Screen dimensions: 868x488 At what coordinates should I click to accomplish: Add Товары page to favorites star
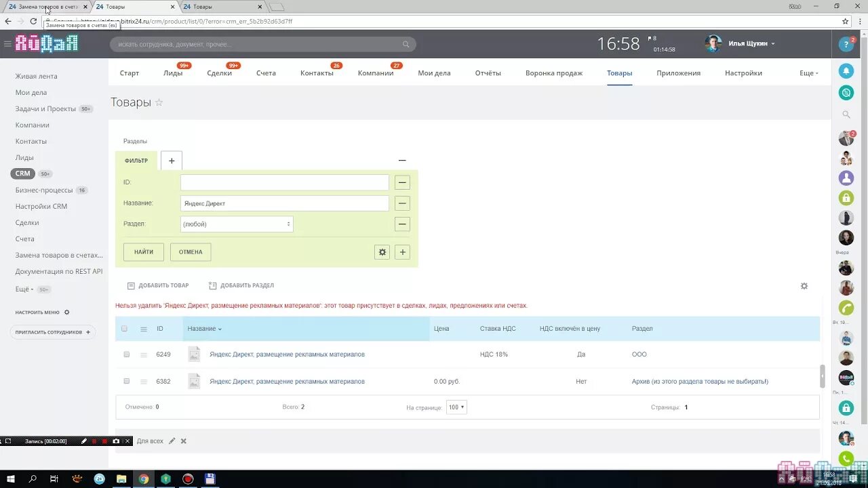coord(159,102)
